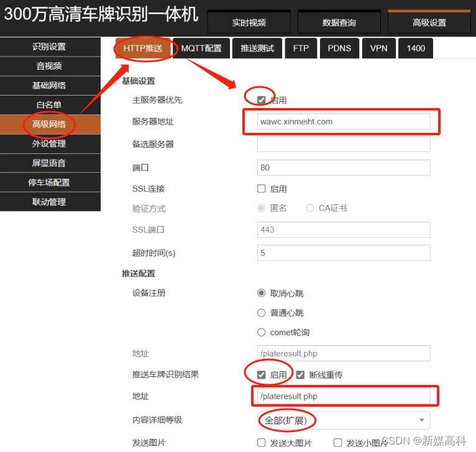Click the 300万高清车牌识别一体机 title
This screenshot has width=476, height=452.
[x=101, y=14]
